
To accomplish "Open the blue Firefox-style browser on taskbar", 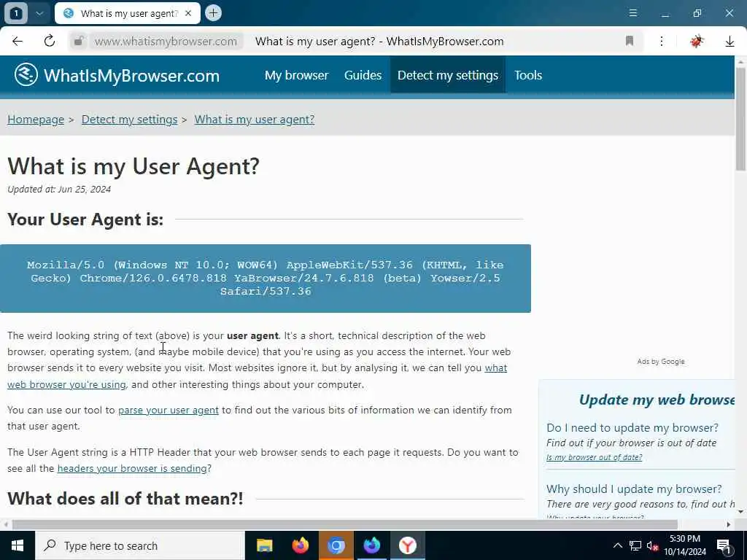I will tap(371, 545).
